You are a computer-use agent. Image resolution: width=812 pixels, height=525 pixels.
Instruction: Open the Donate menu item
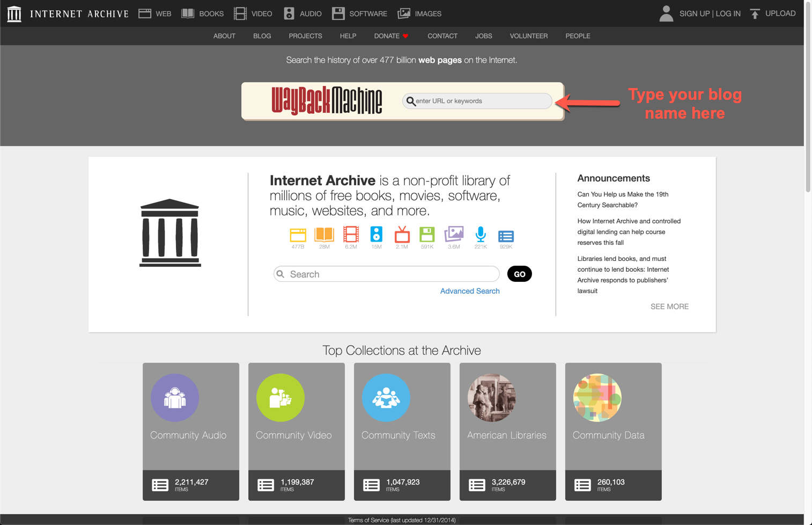tap(392, 36)
